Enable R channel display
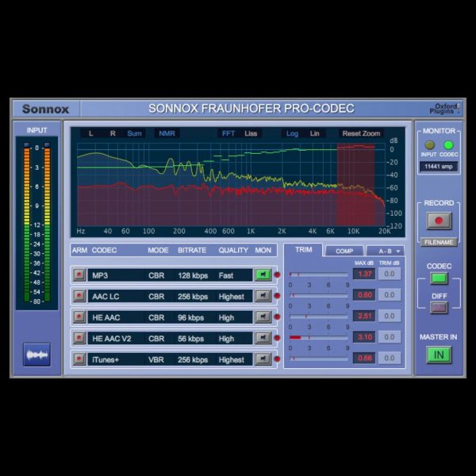 coord(113,133)
